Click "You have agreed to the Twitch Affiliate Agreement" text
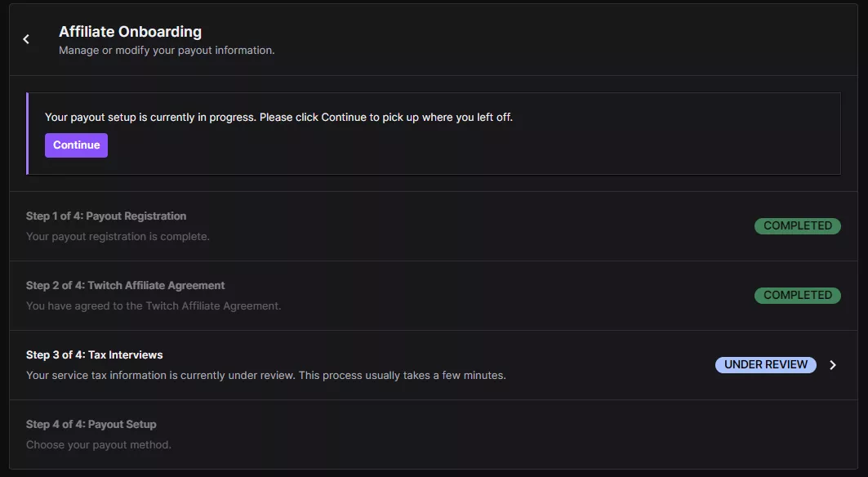The image size is (868, 477). coord(154,306)
